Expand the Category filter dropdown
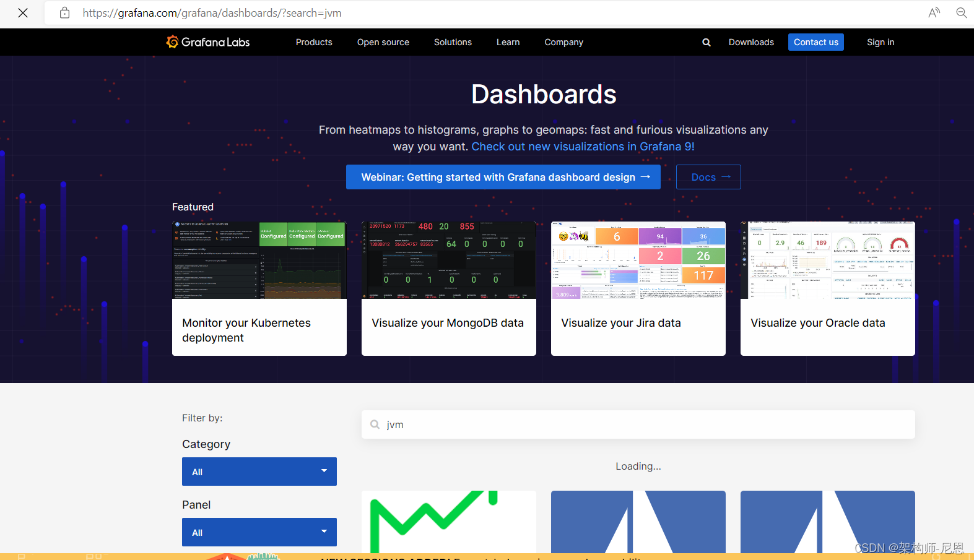 pos(259,472)
